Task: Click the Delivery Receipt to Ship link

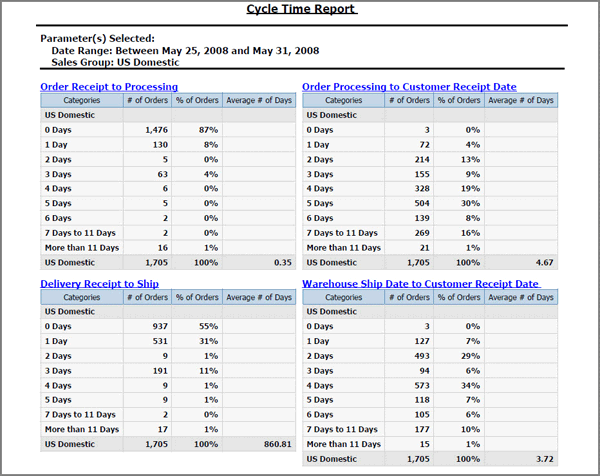Action: point(99,283)
